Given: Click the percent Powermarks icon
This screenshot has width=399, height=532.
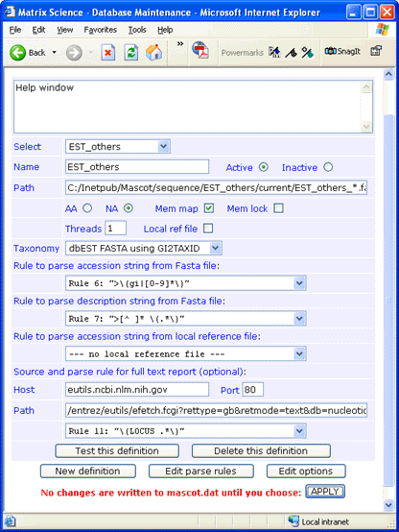Looking at the screenshot, I should coord(308,52).
